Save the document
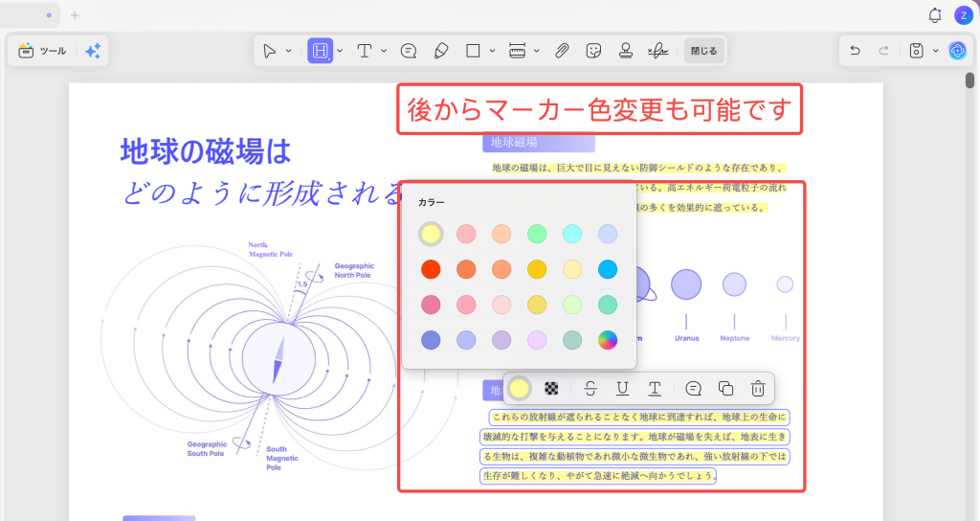 click(916, 51)
